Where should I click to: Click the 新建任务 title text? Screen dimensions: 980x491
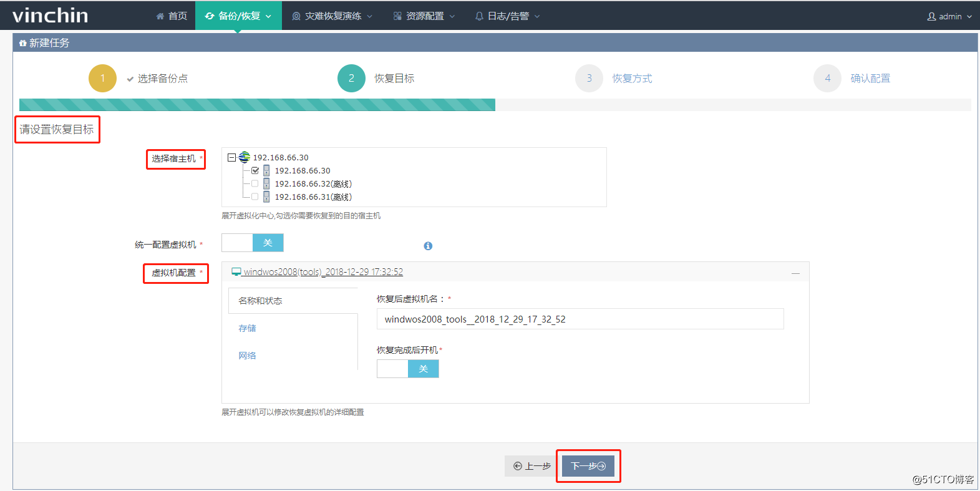click(49, 43)
